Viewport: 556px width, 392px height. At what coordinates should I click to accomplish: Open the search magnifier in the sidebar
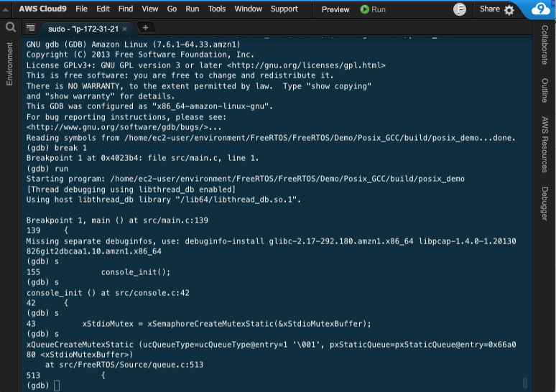(11, 27)
